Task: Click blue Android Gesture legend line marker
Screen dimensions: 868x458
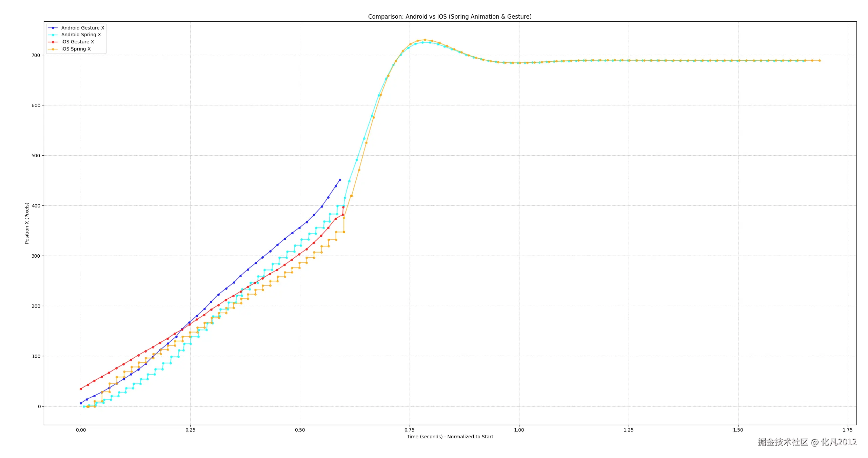Action: (x=53, y=28)
